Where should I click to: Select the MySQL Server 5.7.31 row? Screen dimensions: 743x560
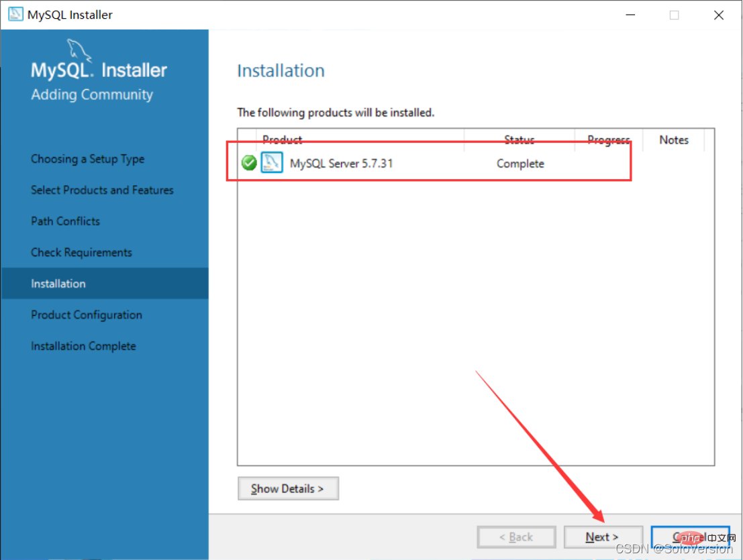pyautogui.click(x=475, y=164)
